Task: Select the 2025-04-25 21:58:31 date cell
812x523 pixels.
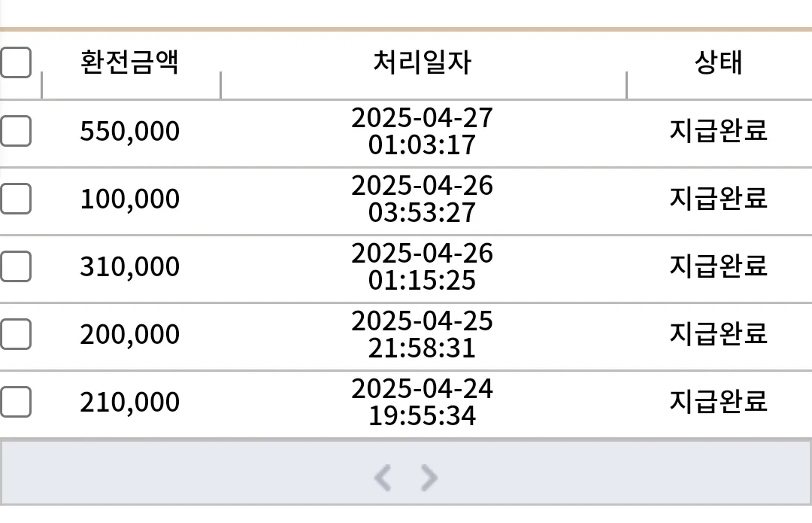Action: [422, 335]
